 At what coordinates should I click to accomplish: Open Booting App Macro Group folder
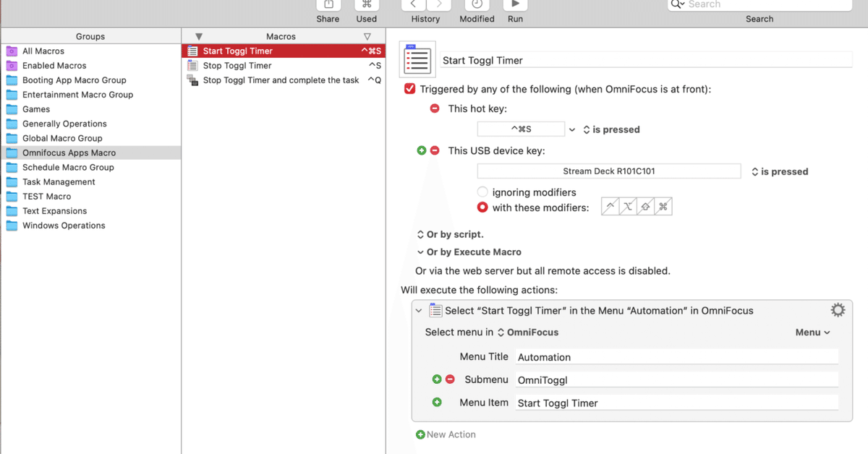point(90,80)
